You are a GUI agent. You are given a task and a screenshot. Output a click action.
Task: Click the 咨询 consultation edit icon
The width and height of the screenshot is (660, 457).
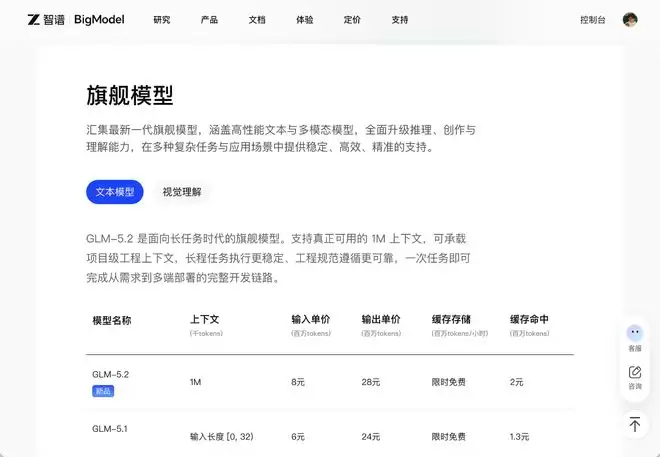(635, 372)
